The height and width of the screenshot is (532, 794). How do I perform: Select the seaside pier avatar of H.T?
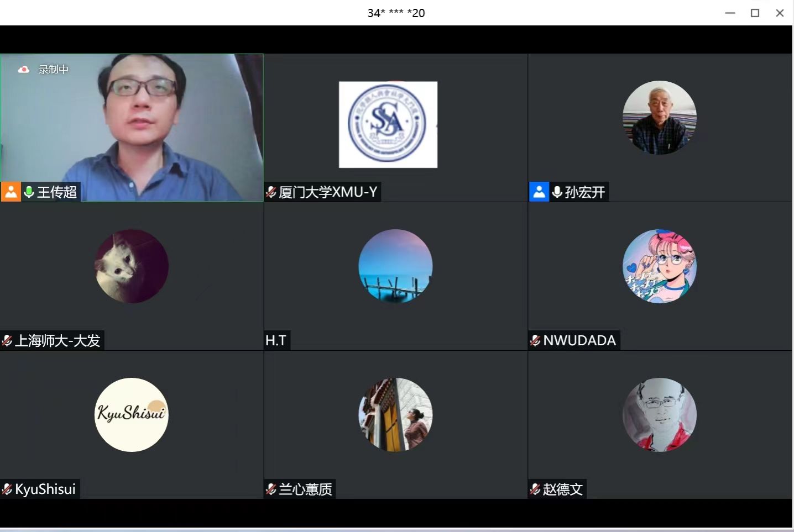(395, 266)
